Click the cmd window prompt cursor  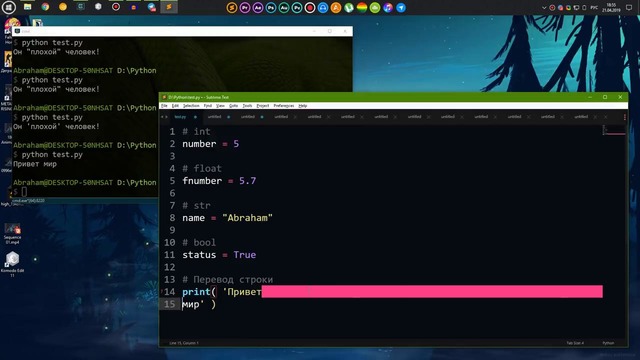[24, 191]
